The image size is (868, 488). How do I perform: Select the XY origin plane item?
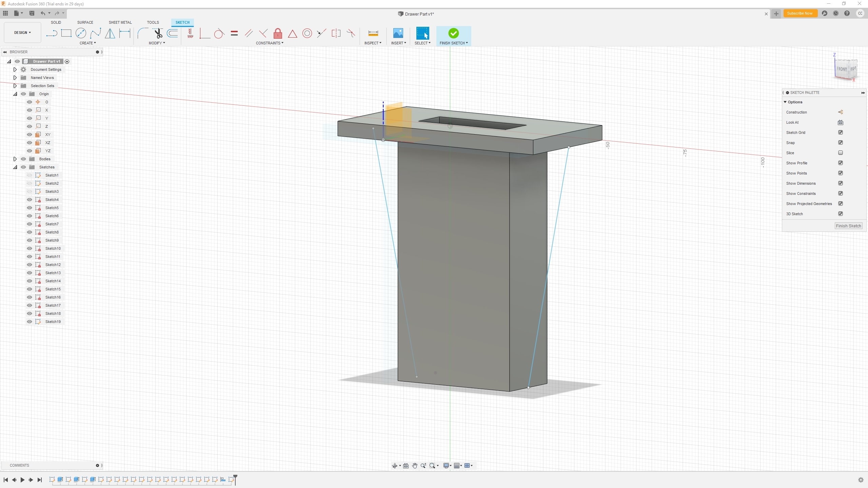(48, 135)
